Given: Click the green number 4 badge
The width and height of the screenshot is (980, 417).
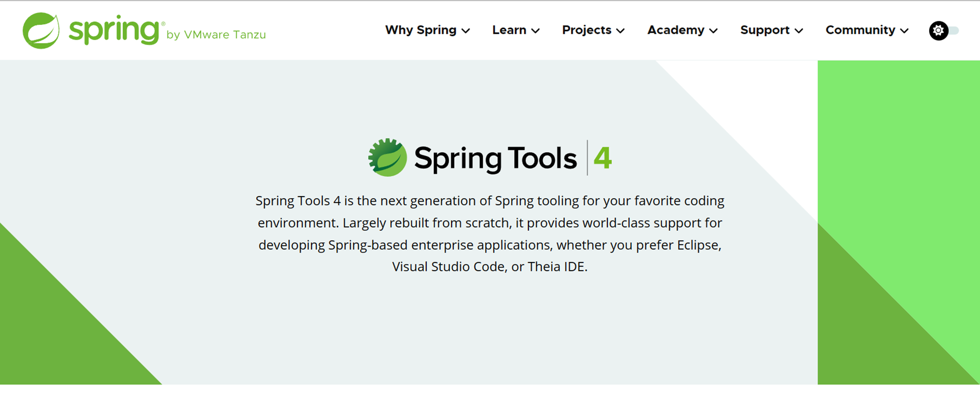Looking at the screenshot, I should (x=604, y=158).
